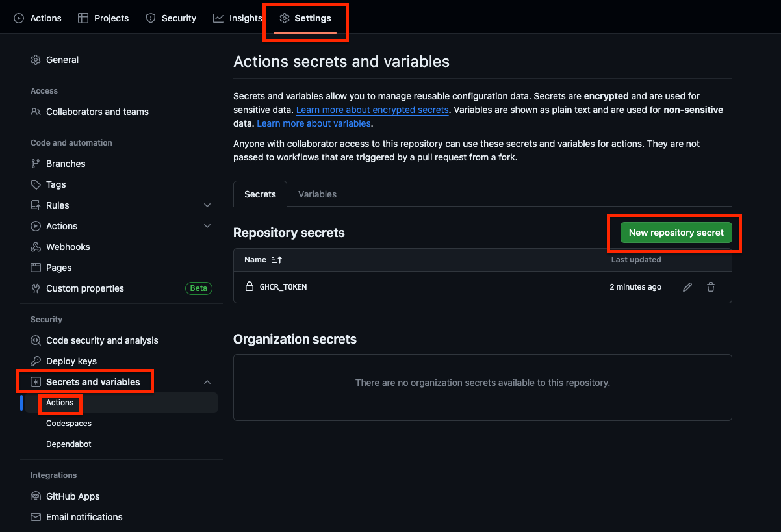Click the asterisk icon beside Secrets and variables
Image resolution: width=781 pixels, height=532 pixels.
(x=36, y=382)
